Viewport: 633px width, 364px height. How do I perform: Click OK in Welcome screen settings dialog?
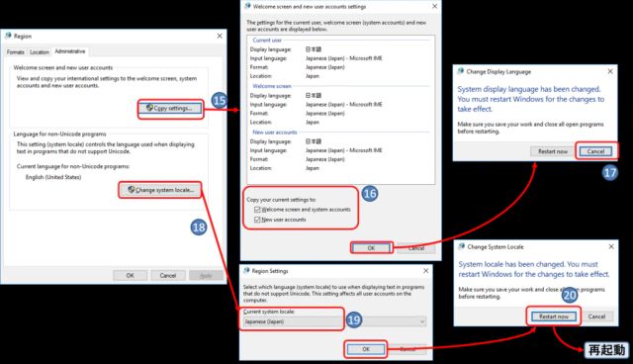371,248
